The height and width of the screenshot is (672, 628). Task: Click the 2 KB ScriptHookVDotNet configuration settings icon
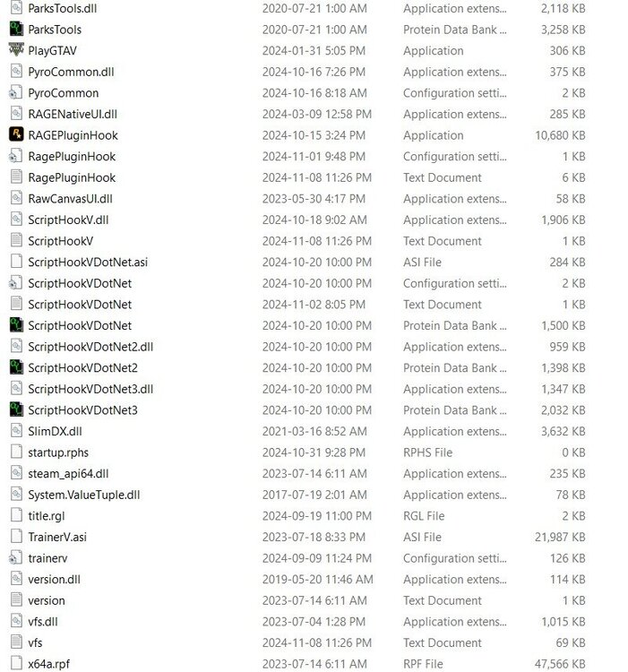[x=15, y=282]
